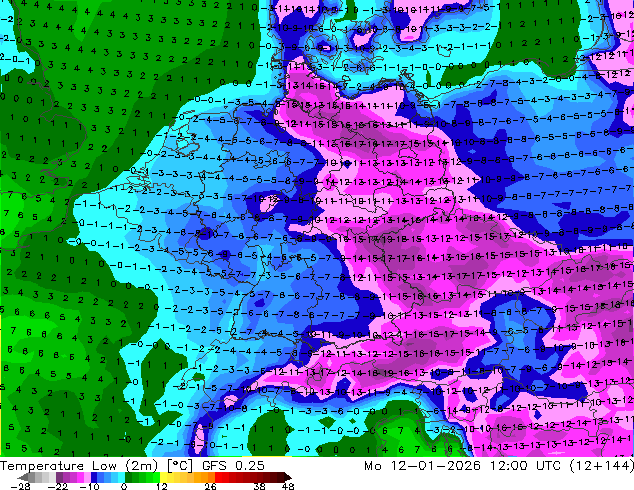Click the dark maroon end of the color scale
The height and width of the screenshot is (490, 634).
(284, 477)
